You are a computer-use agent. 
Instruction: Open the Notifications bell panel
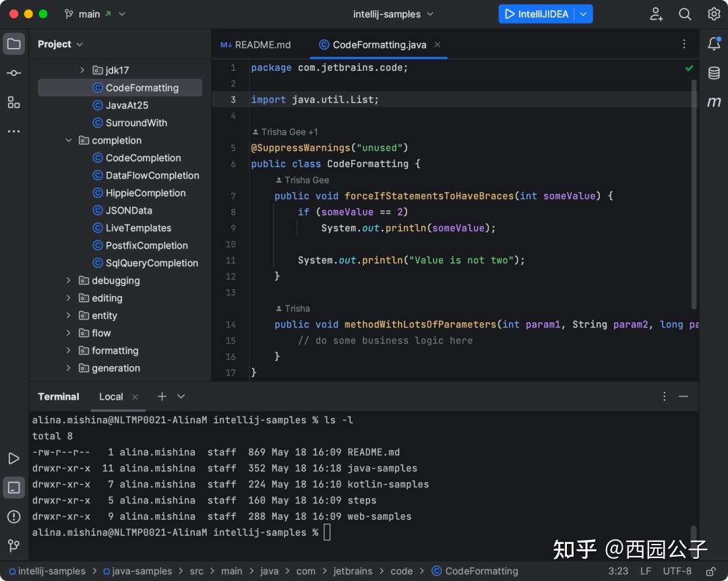tap(715, 43)
